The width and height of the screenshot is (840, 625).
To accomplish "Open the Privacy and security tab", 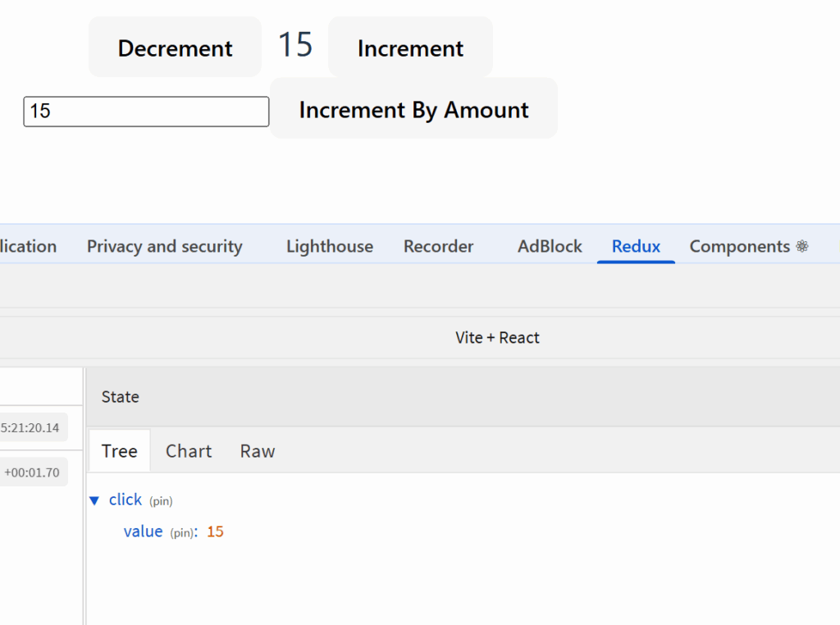I will [164, 246].
